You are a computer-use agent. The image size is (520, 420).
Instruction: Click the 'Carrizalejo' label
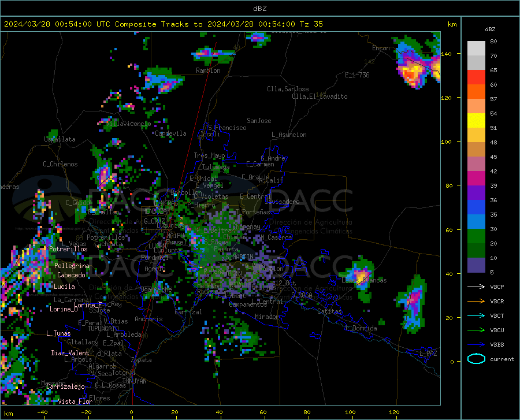(65, 386)
